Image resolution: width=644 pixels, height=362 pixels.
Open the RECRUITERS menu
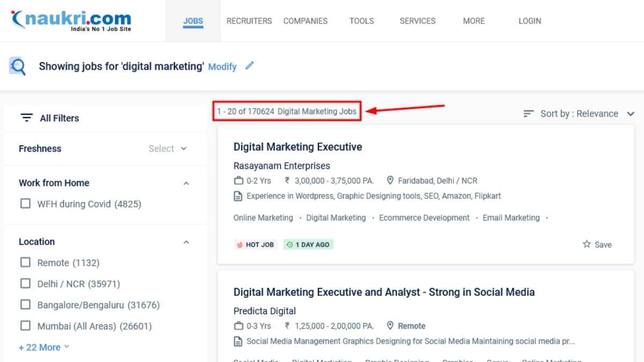click(x=249, y=21)
